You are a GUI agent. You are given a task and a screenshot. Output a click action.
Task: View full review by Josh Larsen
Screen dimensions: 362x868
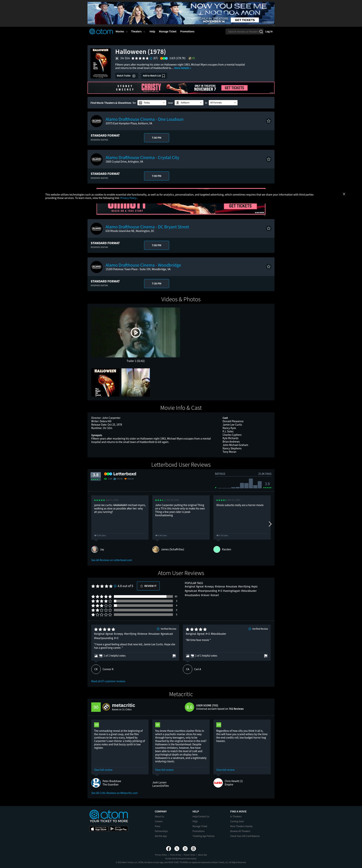coord(164,770)
